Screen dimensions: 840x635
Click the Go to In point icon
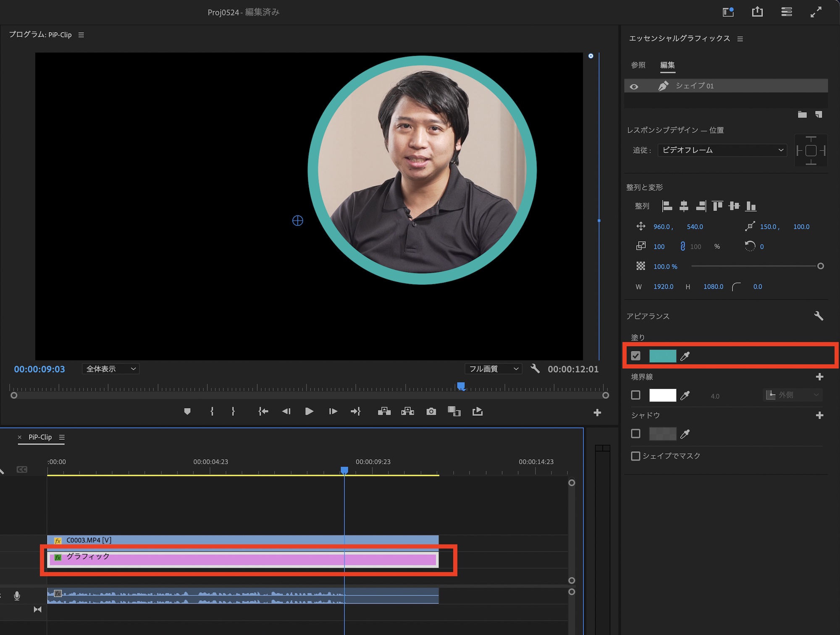coord(263,411)
